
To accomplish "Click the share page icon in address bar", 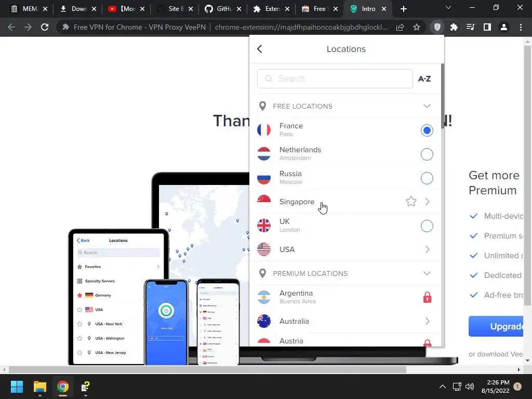I will [x=400, y=27].
